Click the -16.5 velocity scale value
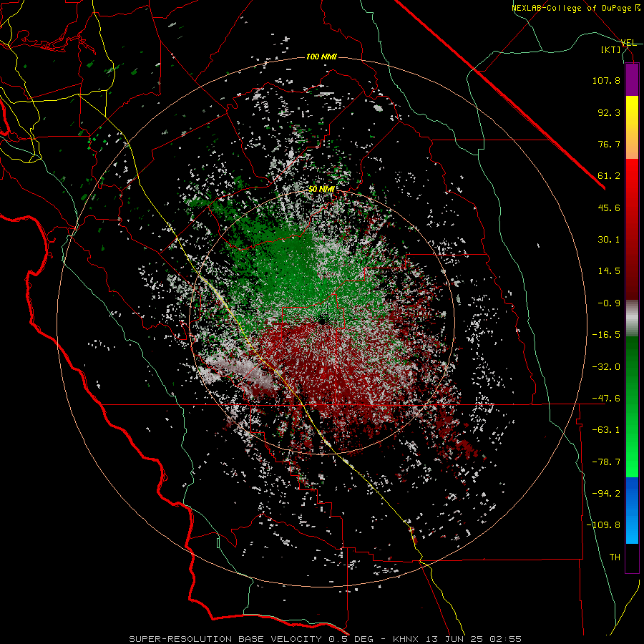This screenshot has height=644, width=644. coord(606,335)
